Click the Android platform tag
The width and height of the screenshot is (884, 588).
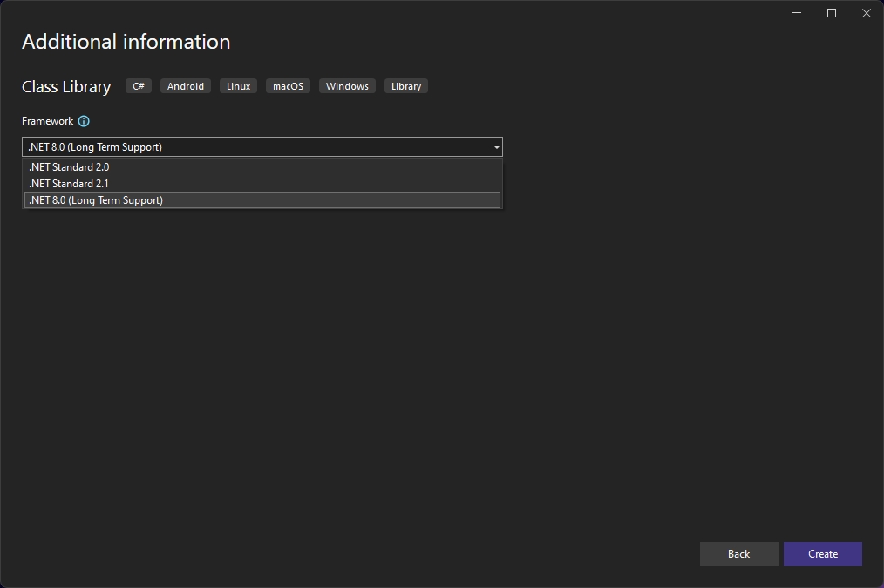[186, 86]
